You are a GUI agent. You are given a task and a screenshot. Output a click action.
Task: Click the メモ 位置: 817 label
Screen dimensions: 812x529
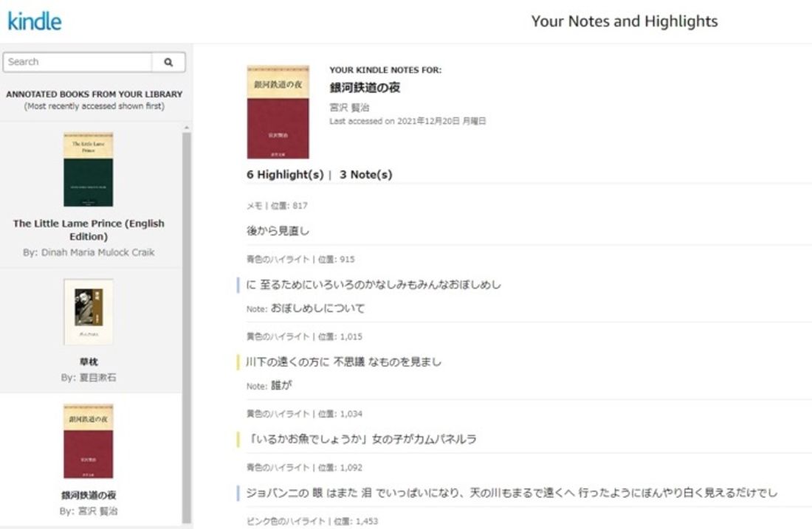pos(277,206)
